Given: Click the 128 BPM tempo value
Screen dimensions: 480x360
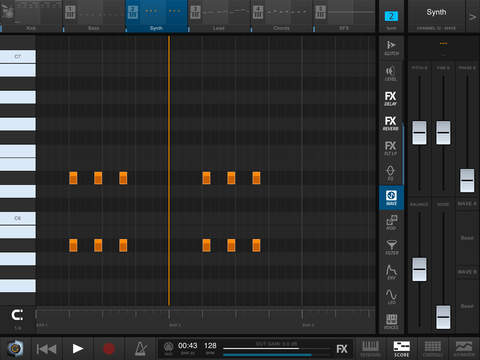Looking at the screenshot, I should click(210, 346).
